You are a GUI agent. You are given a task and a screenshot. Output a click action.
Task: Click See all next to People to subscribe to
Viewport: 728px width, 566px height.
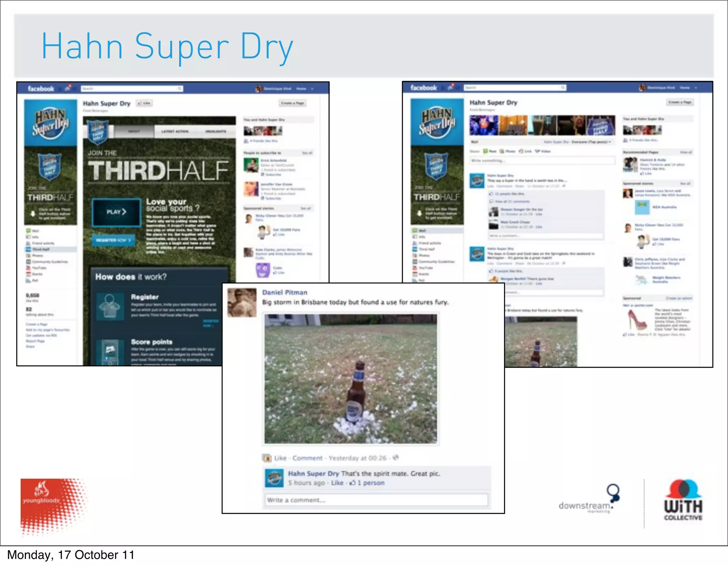(307, 153)
